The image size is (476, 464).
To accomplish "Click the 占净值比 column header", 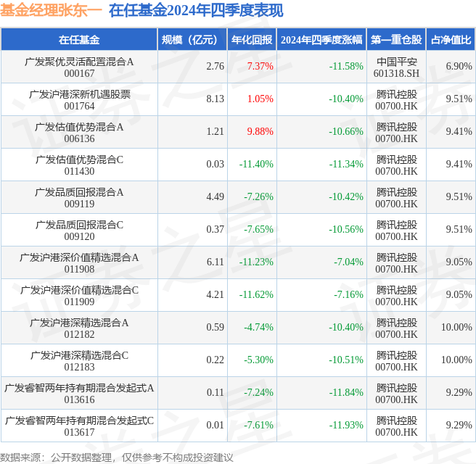I will [451, 39].
